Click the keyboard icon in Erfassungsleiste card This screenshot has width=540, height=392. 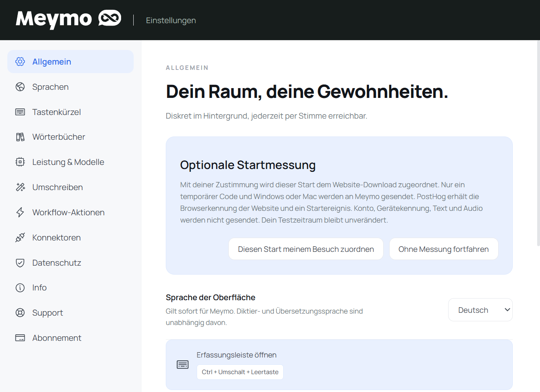coord(182,365)
